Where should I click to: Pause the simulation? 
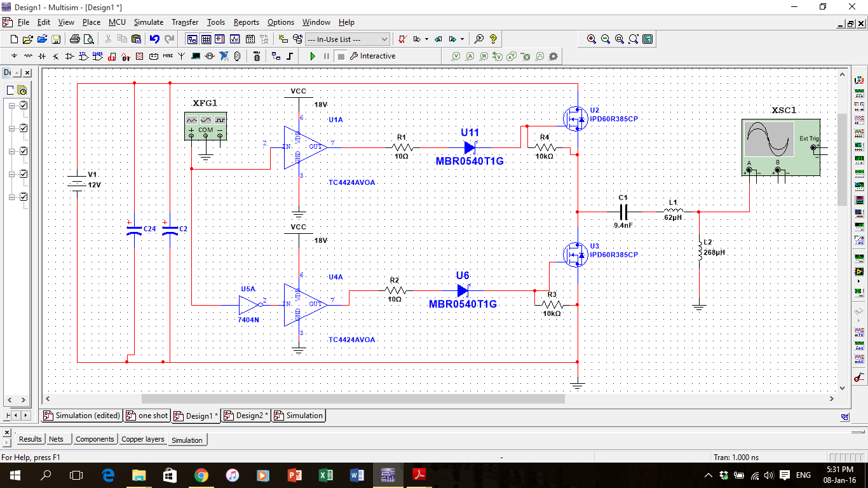(327, 56)
